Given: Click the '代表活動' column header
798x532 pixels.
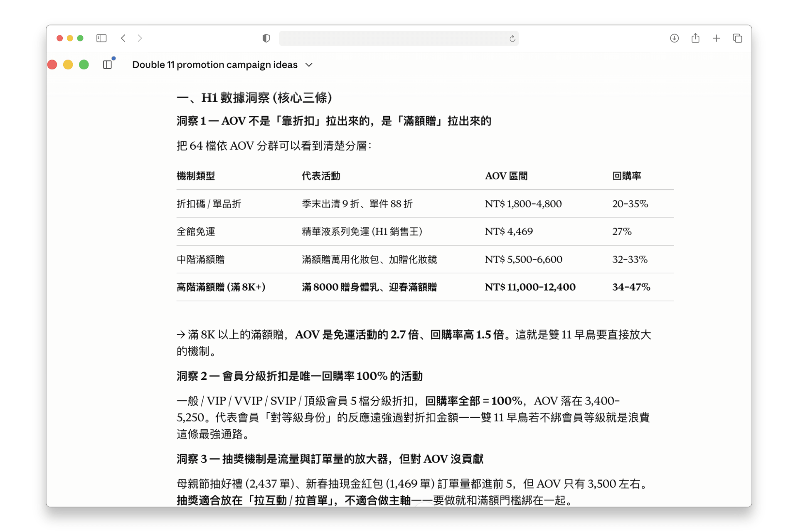Looking at the screenshot, I should (321, 176).
